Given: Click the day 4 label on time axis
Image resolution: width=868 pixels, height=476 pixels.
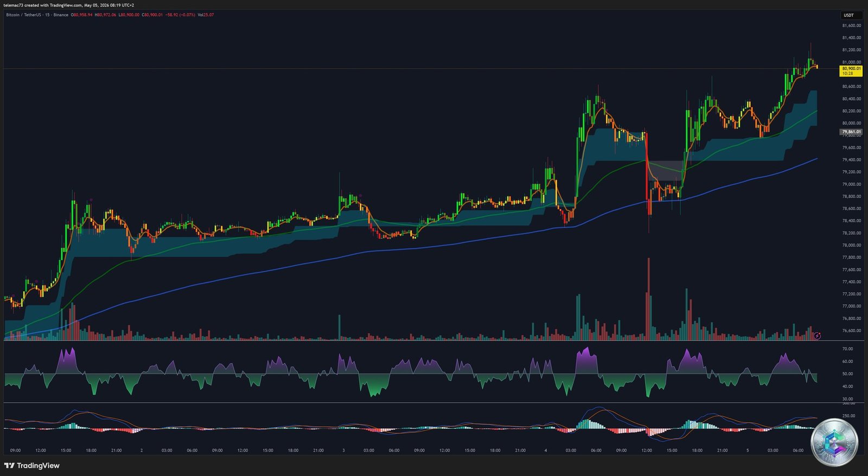Looking at the screenshot, I should (546, 451).
